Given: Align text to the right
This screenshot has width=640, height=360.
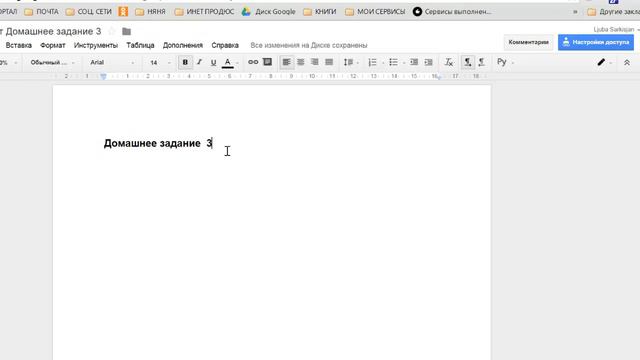Looking at the screenshot, I should click(315, 62).
